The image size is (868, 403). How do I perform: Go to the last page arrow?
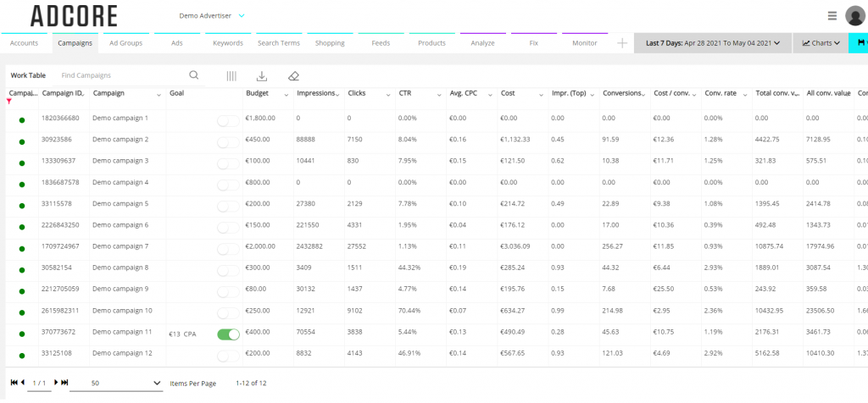[64, 383]
